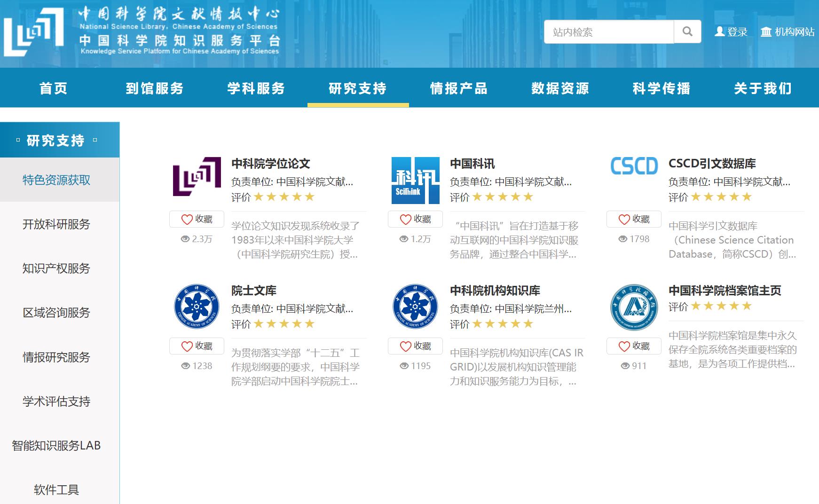Screen dimensions: 819x504
Task: Favorite 中科院学位论文 with the 收藏 heart
Action: (x=197, y=219)
